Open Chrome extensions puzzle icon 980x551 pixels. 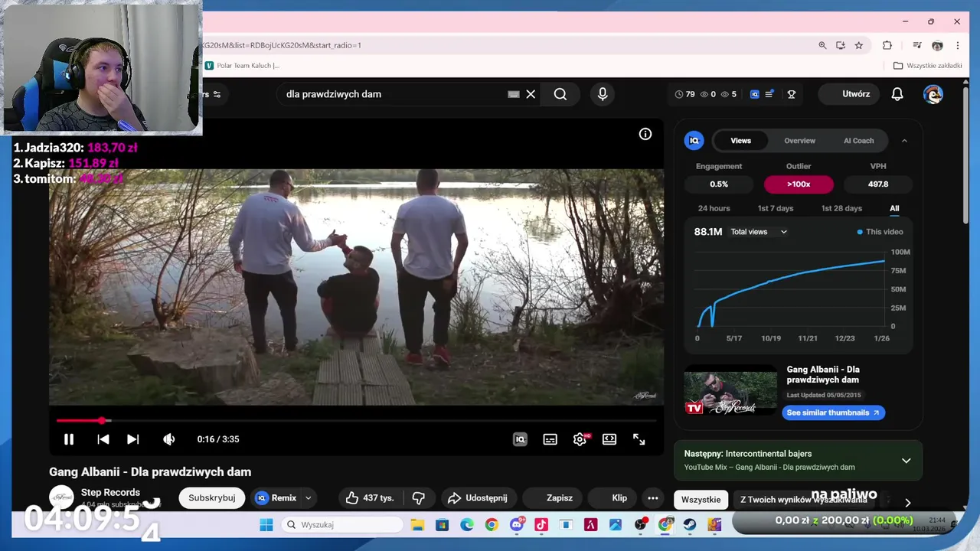pyautogui.click(x=887, y=45)
